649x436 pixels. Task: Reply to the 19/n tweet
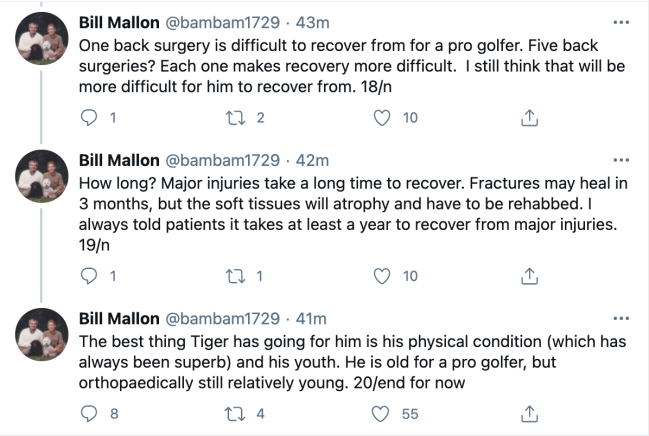point(89,276)
